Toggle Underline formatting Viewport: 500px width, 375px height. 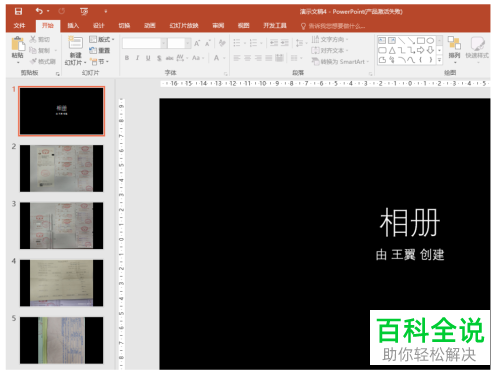click(x=148, y=58)
